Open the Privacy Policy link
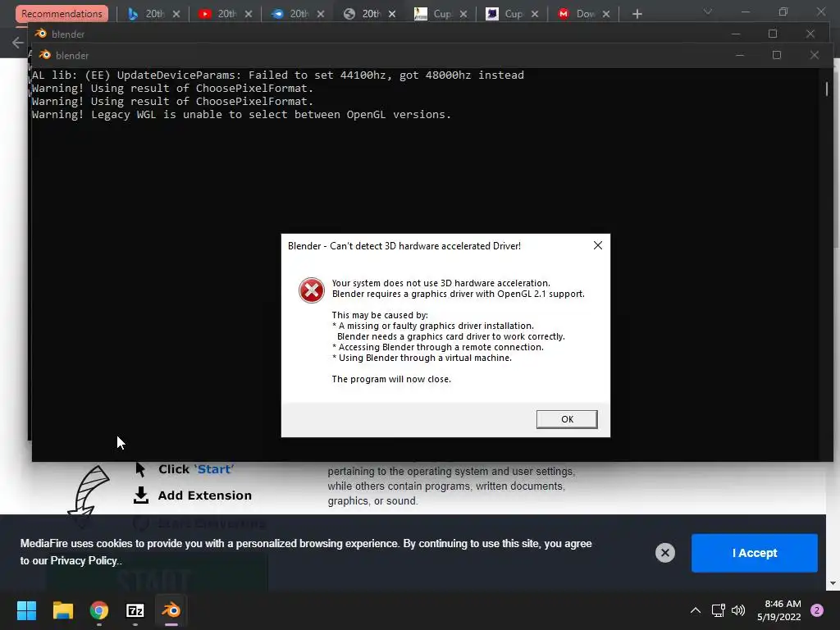 [x=84, y=561]
